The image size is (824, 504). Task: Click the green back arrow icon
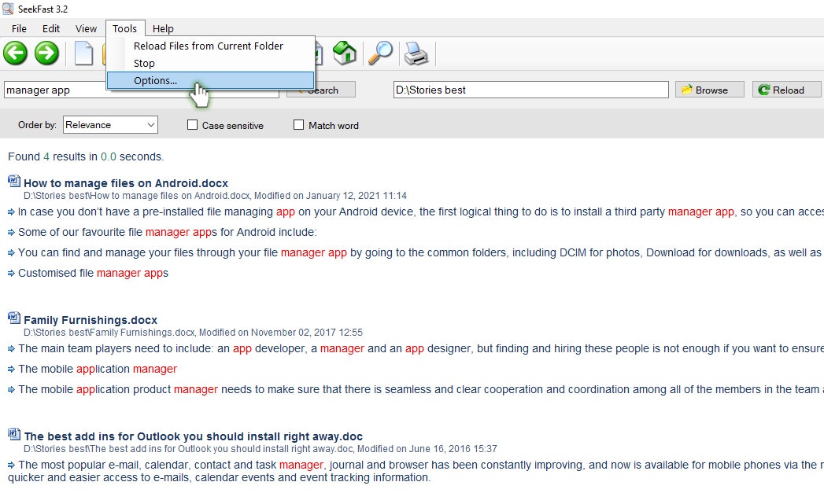pos(15,53)
